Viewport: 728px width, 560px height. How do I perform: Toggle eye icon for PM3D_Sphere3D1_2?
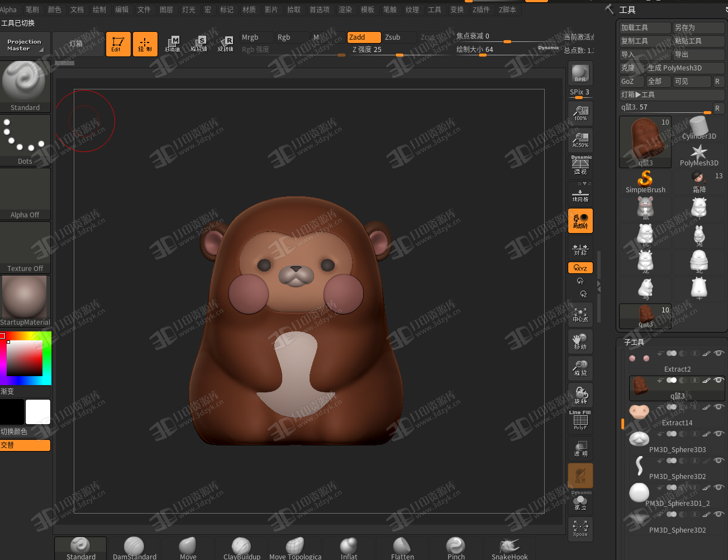click(x=719, y=487)
